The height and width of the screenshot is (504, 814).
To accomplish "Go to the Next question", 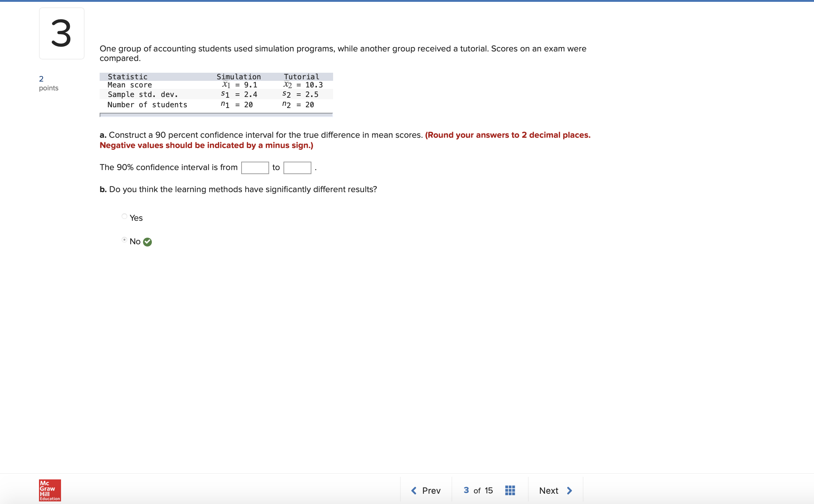I will point(549,490).
